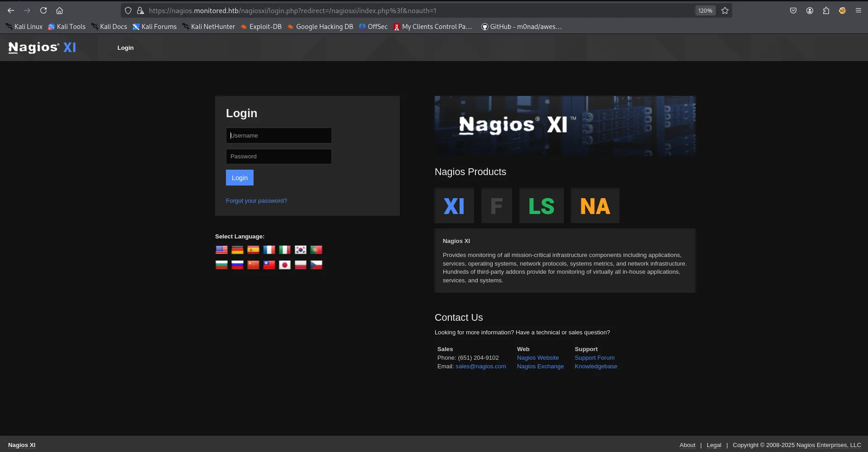Select the Spanish flag language

tap(253, 250)
